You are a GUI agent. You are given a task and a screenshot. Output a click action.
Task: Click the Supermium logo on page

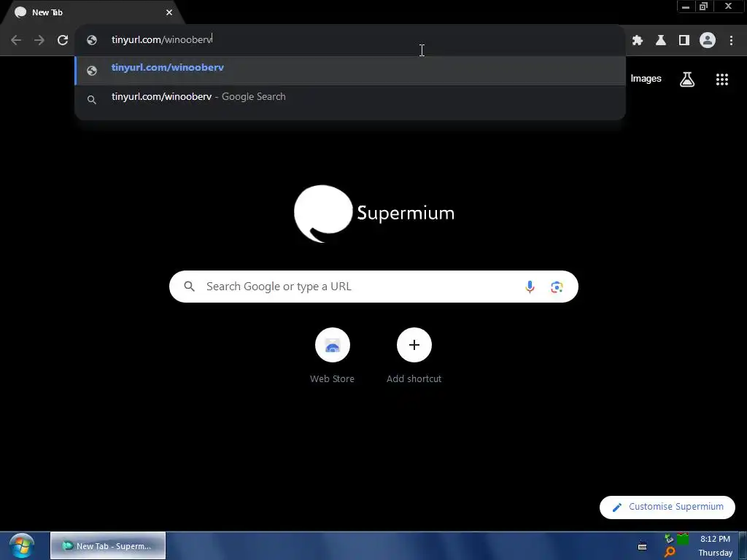point(374,214)
